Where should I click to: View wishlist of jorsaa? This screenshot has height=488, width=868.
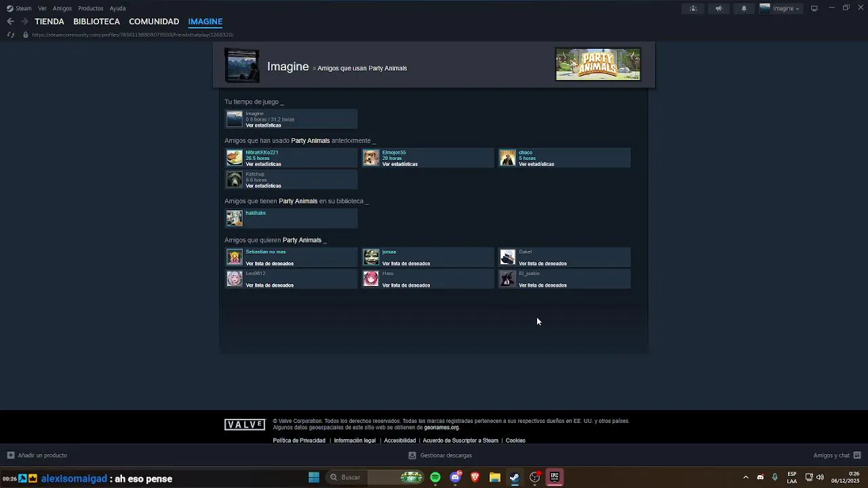(x=406, y=264)
